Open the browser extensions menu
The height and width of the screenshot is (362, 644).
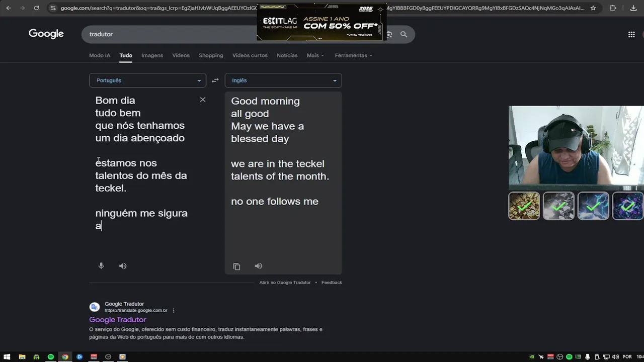click(x=613, y=8)
